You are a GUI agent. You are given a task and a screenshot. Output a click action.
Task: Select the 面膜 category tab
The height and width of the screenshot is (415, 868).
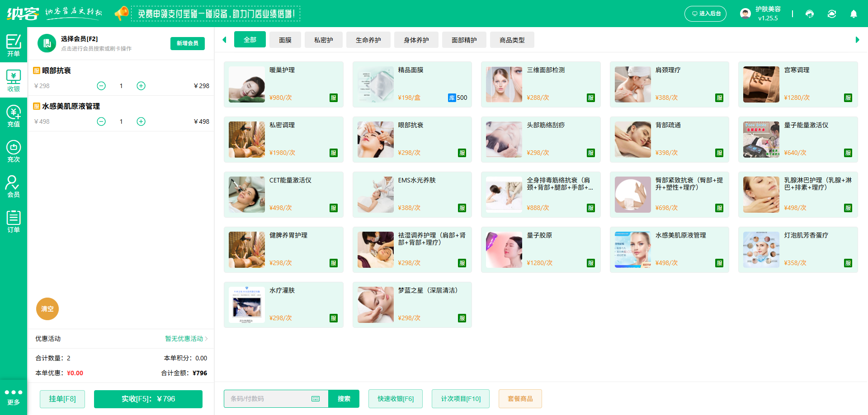[285, 40]
